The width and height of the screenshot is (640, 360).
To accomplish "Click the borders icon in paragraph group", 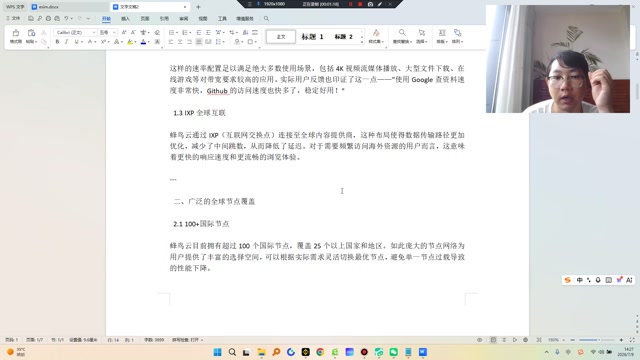I will pos(250,42).
